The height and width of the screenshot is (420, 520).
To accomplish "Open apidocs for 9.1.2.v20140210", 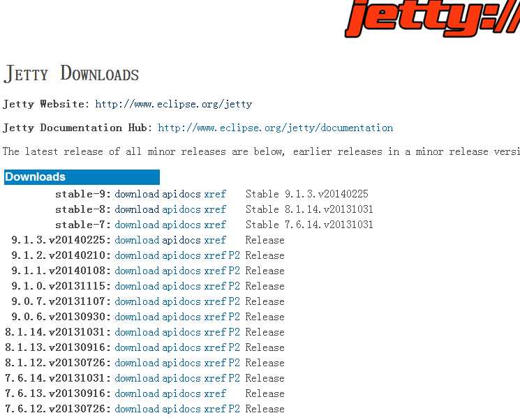I will [x=181, y=255].
